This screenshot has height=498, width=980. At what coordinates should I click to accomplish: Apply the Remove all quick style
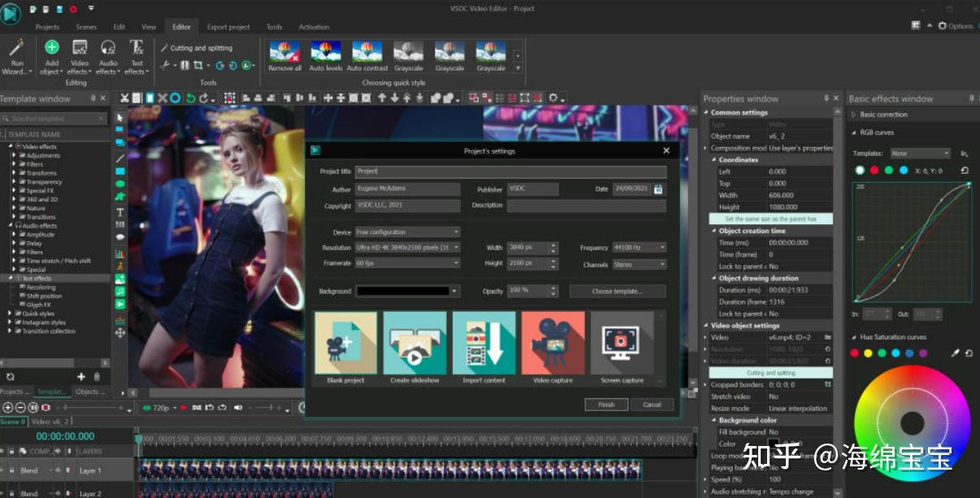pos(284,57)
